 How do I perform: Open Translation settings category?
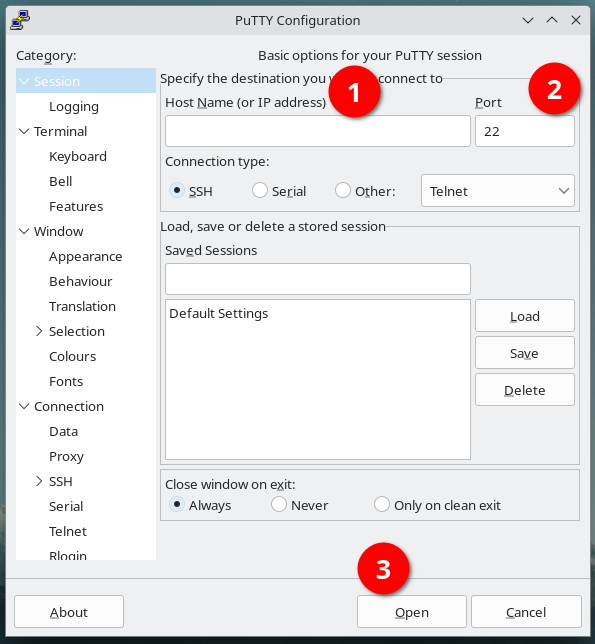pyautogui.click(x=83, y=306)
